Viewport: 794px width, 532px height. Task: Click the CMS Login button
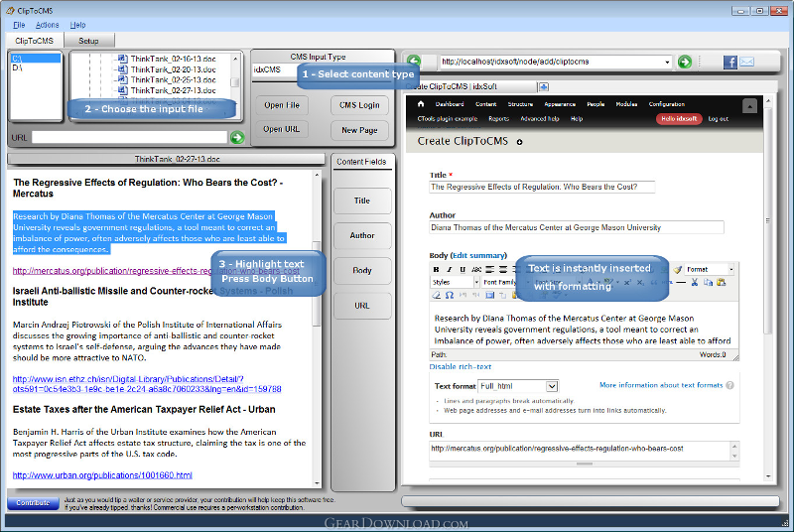pyautogui.click(x=359, y=105)
